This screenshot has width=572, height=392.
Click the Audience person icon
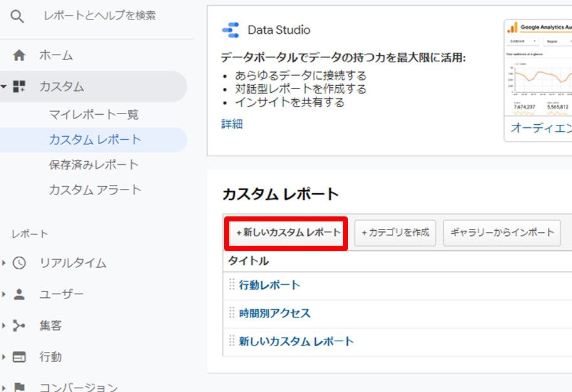19,294
